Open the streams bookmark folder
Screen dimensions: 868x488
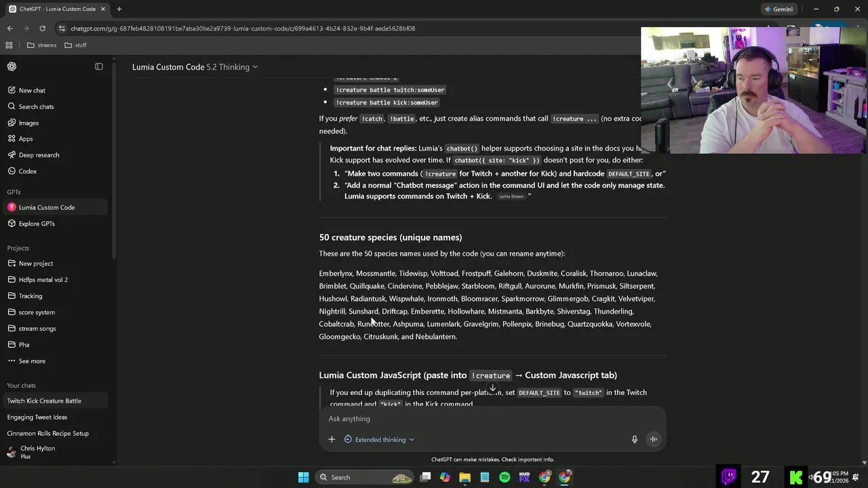[x=42, y=45]
